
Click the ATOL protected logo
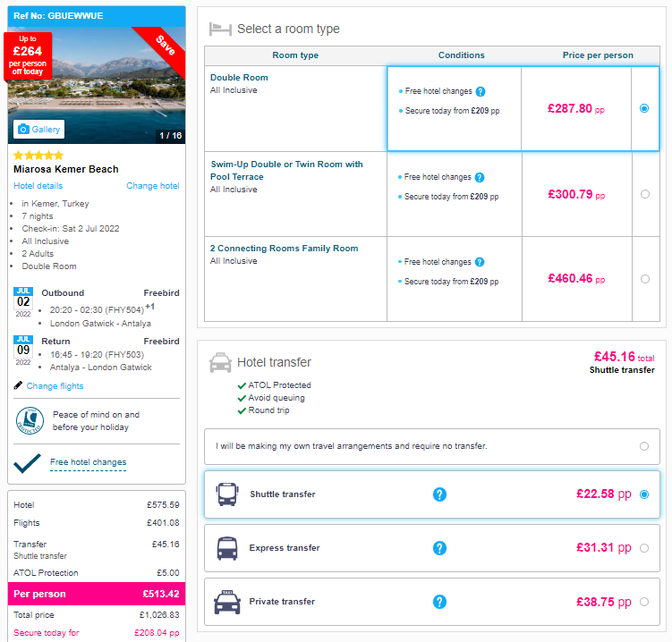(30, 420)
